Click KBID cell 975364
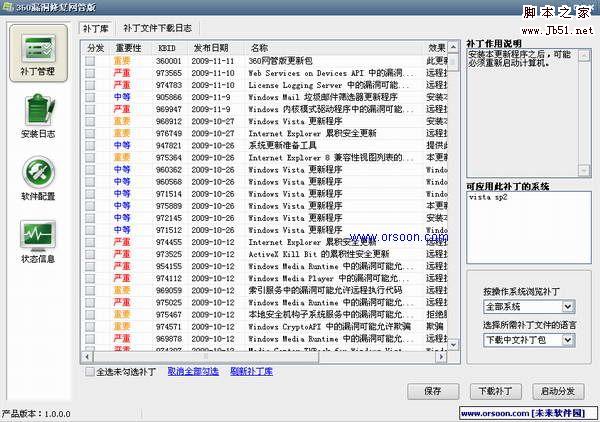600x422 pixels. (169, 158)
